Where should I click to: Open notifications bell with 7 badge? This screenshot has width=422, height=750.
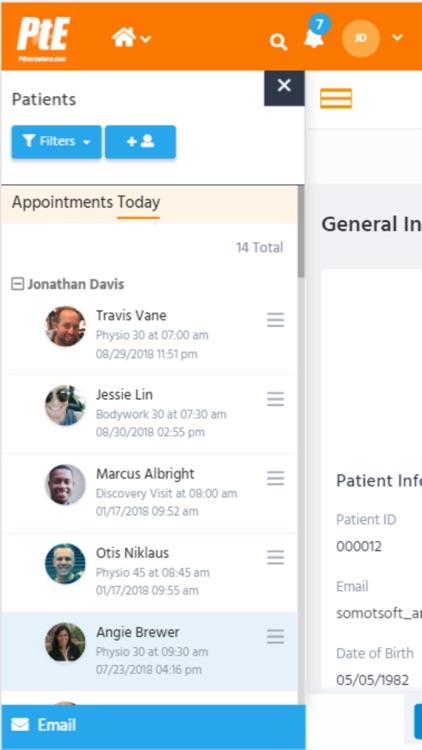(x=314, y=38)
